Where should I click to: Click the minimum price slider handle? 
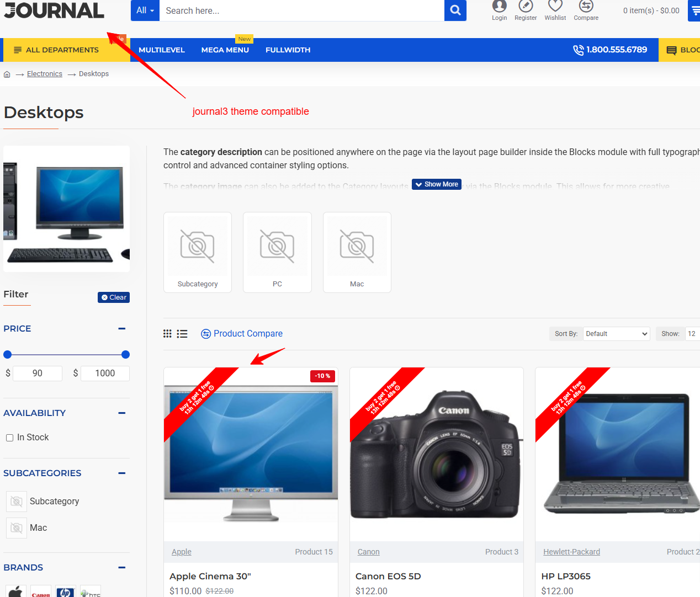pos(8,354)
